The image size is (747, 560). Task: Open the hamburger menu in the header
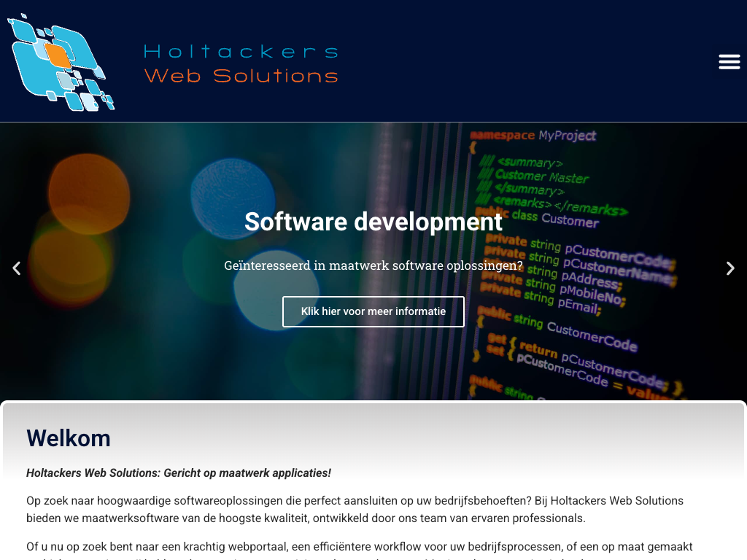coord(729,62)
